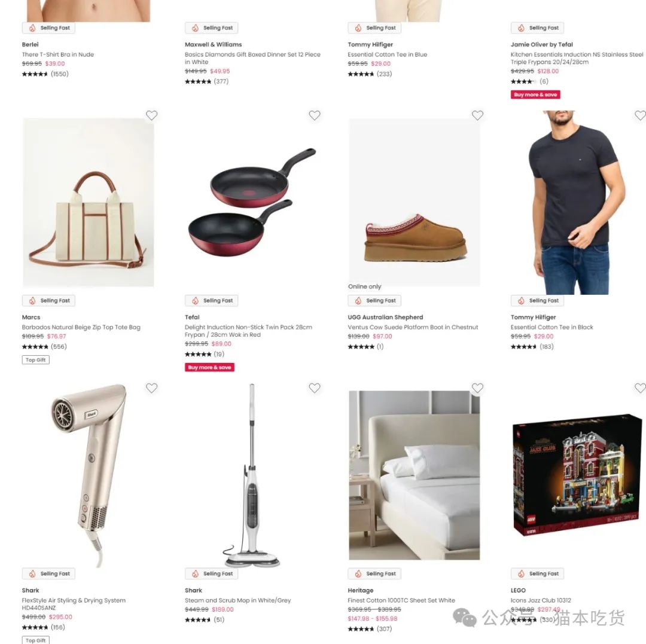View star rating reviews for Berlei bra
This screenshot has width=646, height=644.
point(45,74)
